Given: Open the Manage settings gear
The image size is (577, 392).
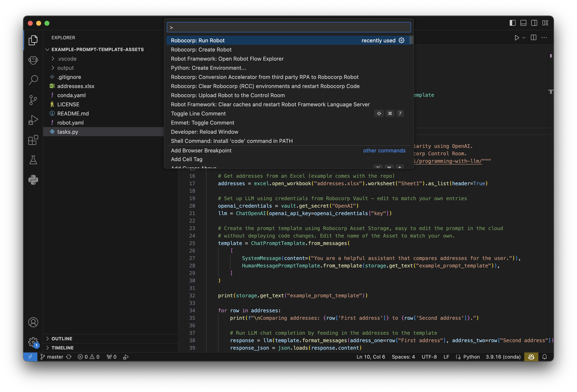Looking at the screenshot, I should point(33,342).
